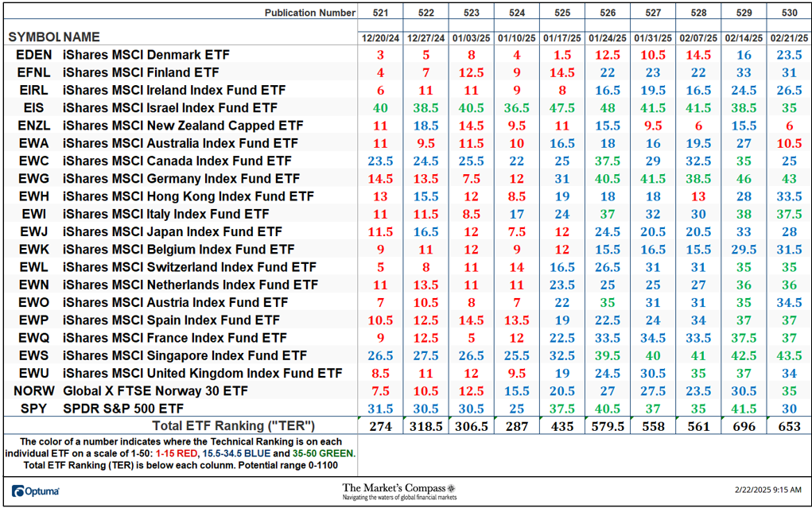Click the NAME column header

pyautogui.click(x=80, y=37)
